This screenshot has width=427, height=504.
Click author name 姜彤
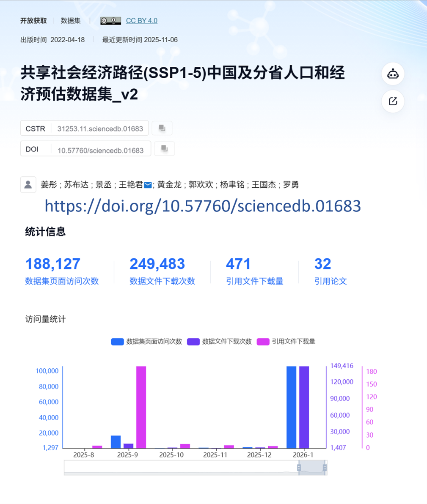48,185
